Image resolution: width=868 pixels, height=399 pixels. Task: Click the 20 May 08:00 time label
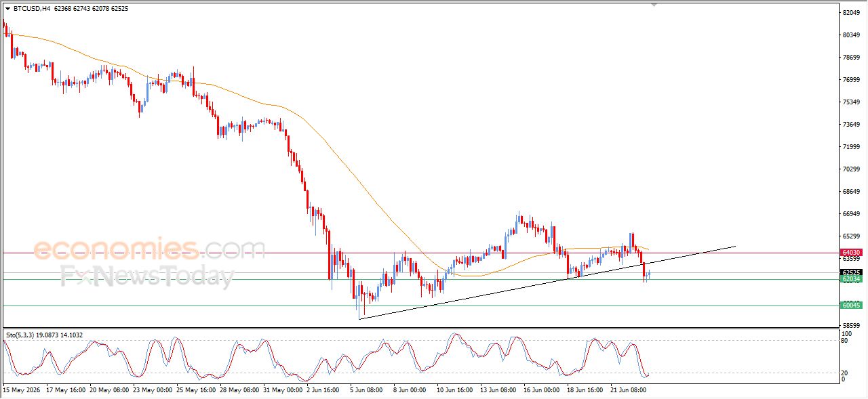[109, 390]
